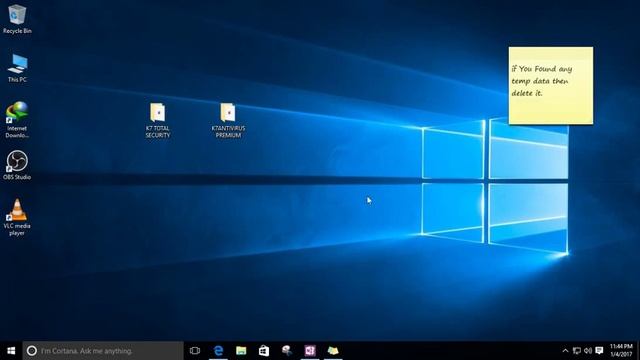Select the Internet Download Manager shortcut
Image resolution: width=640 pixels, height=360 pixels.
17,120
